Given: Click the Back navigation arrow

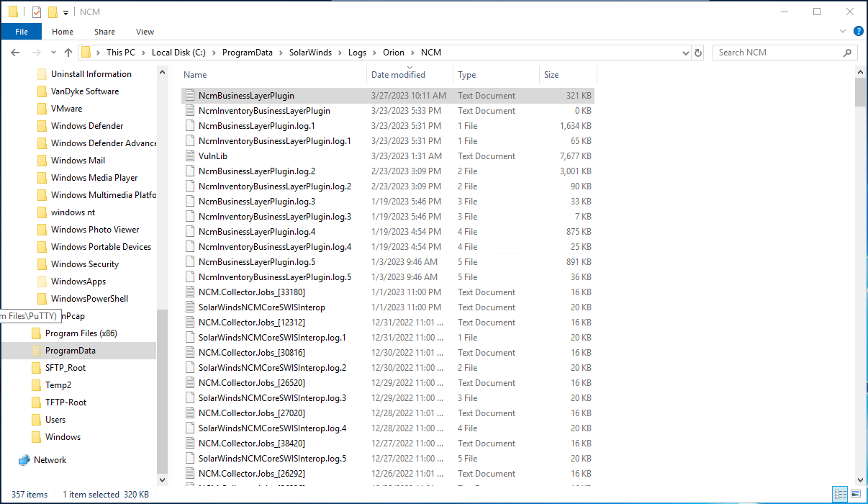Looking at the screenshot, I should 15,53.
